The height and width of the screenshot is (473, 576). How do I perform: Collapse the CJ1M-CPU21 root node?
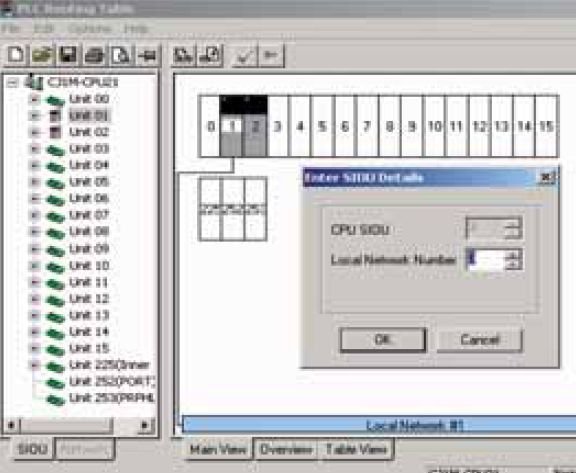12,82
